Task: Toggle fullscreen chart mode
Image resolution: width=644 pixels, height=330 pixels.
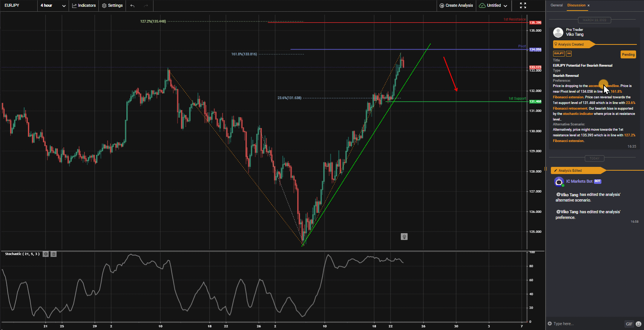Action: (523, 6)
